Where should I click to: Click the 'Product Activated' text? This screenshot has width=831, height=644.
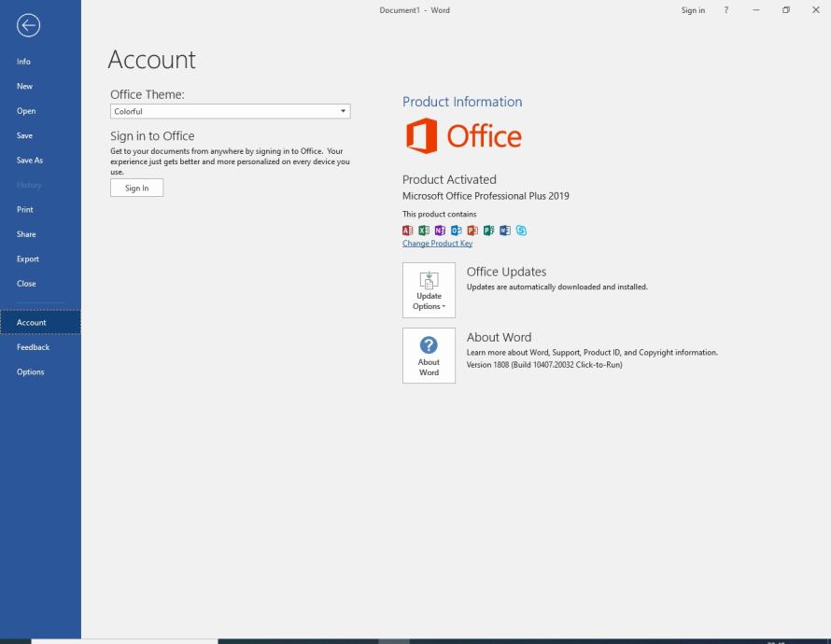click(x=449, y=179)
